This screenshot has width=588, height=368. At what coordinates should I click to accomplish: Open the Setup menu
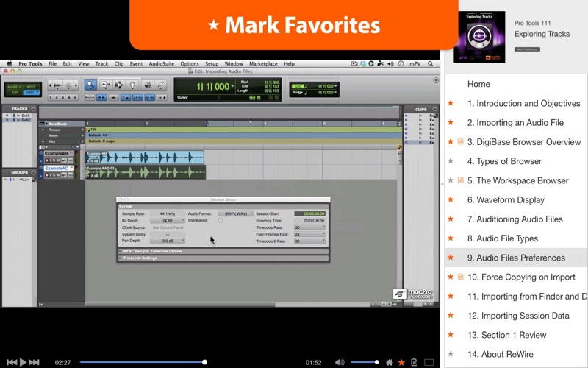[212, 63]
